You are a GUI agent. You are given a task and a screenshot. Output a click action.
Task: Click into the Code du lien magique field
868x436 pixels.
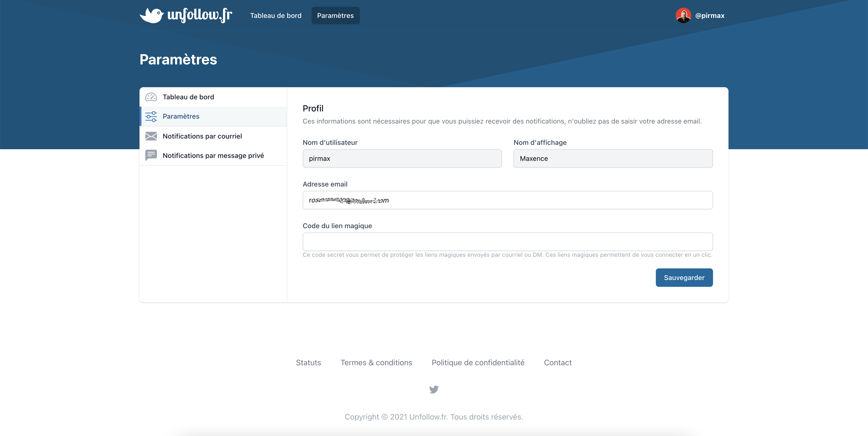pyautogui.click(x=507, y=241)
